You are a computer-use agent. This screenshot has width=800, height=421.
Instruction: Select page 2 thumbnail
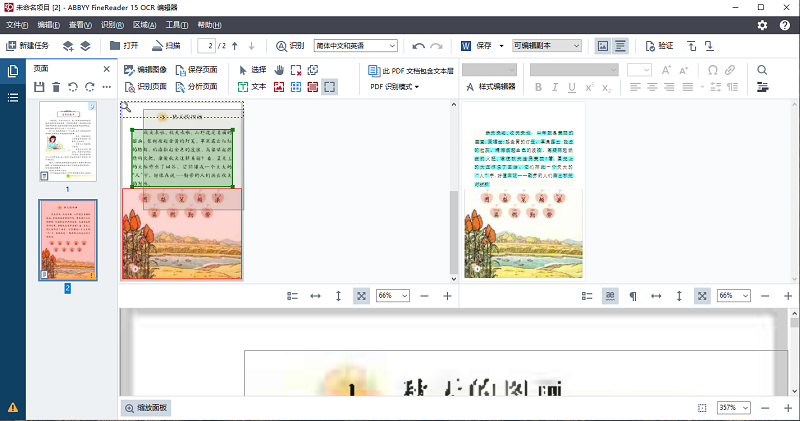click(68, 240)
